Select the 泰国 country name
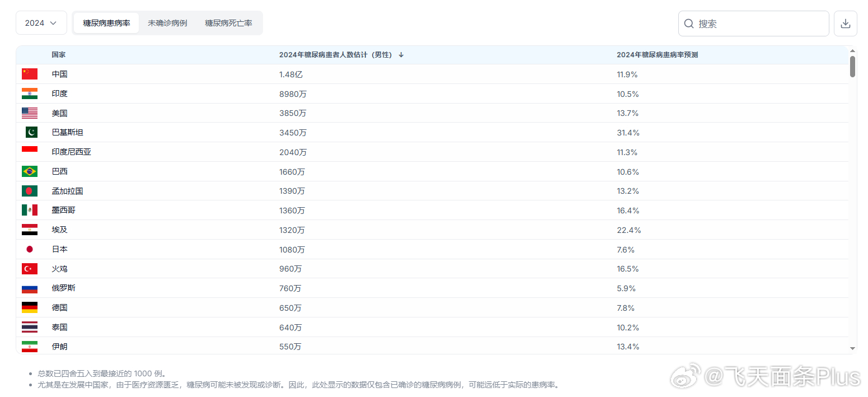 (59, 327)
